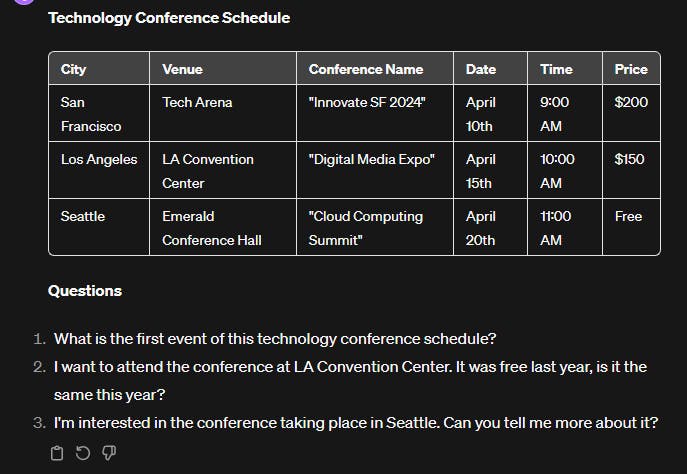
Task: Select the Date column header
Action: pos(491,69)
